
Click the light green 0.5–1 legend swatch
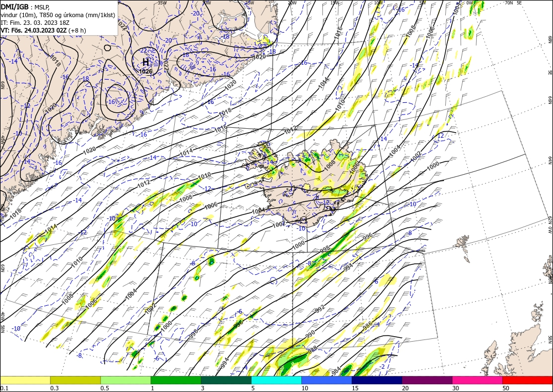pyautogui.click(x=126, y=380)
